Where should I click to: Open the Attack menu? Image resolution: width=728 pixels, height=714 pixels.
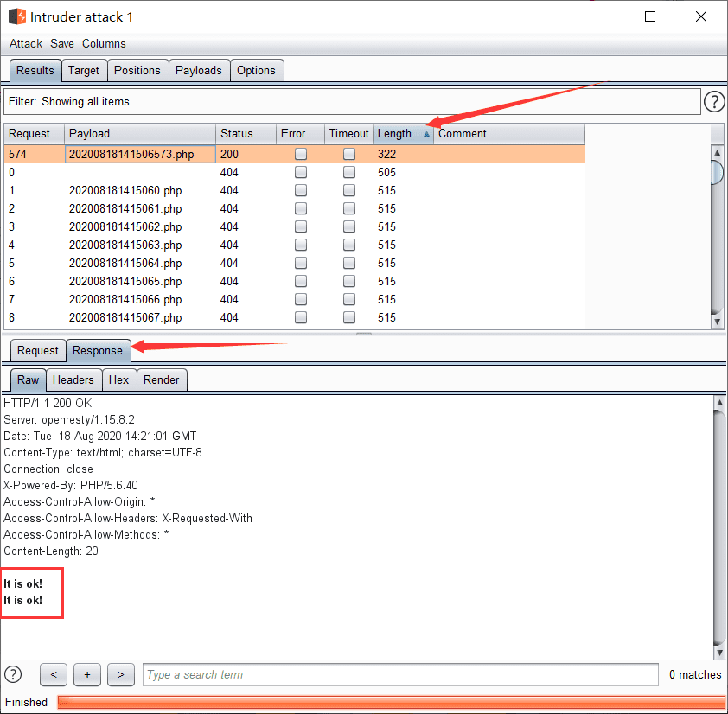[x=26, y=43]
